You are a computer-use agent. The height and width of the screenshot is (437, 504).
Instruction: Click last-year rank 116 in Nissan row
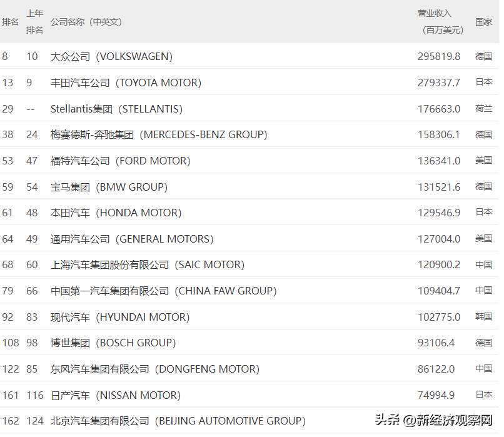[35, 396]
